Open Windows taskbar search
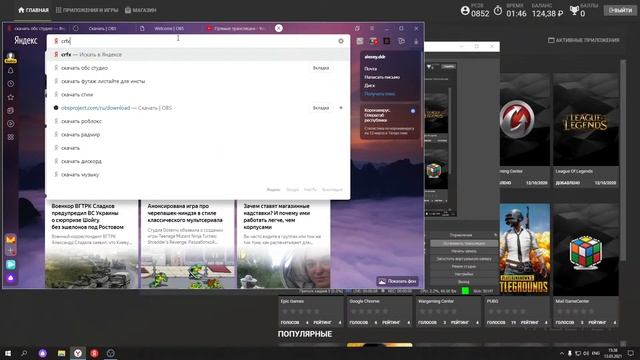 [x=24, y=353]
